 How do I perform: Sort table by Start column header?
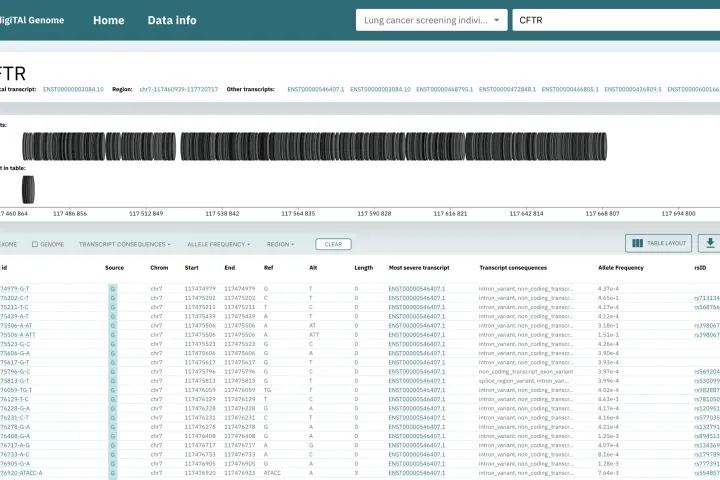[192, 268]
